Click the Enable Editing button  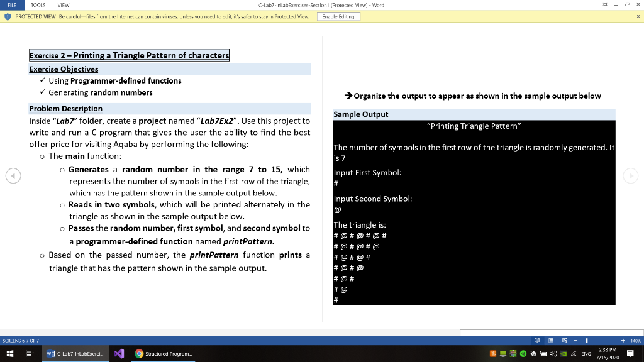[x=338, y=17]
